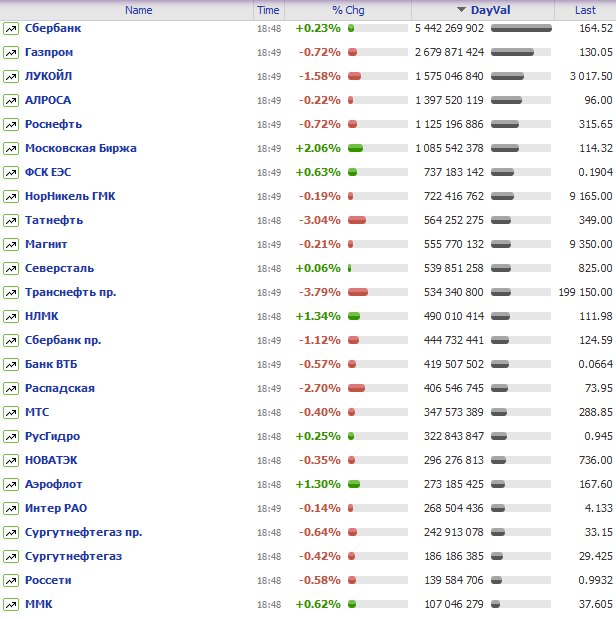616x619 pixels.
Task: Click the Сургутнефтегаз пр. stock name
Action: [x=83, y=532]
